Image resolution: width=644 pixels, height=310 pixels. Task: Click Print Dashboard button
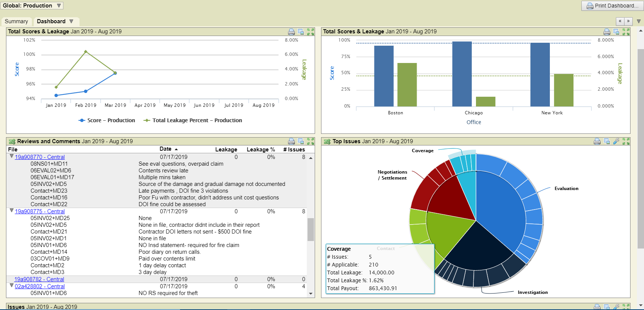[x=612, y=6]
